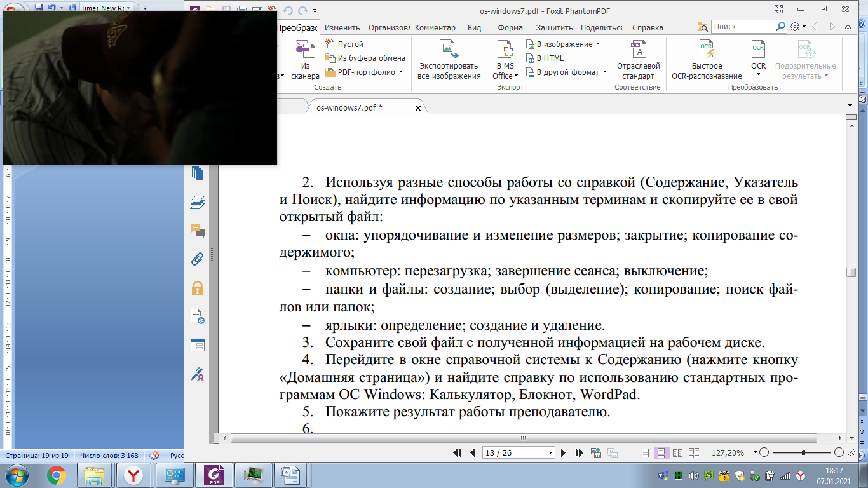The image size is (868, 488).
Task: Go to previous page arrow
Action: point(472,452)
